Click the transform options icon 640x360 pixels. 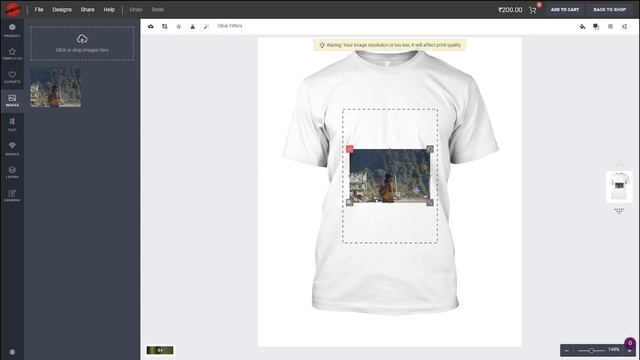[x=624, y=27]
